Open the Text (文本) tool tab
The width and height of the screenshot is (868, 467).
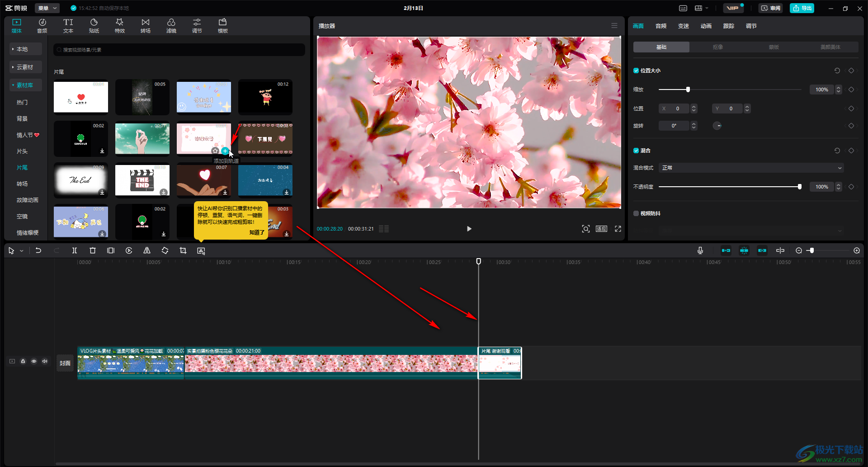point(68,26)
